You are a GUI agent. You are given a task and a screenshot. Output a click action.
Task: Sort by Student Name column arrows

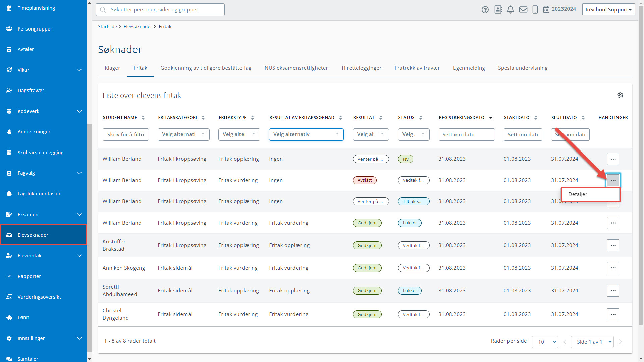click(x=143, y=118)
